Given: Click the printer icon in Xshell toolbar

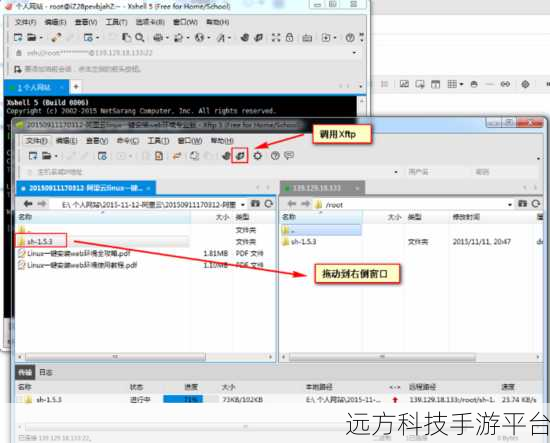Looking at the screenshot, I should click(x=158, y=38).
